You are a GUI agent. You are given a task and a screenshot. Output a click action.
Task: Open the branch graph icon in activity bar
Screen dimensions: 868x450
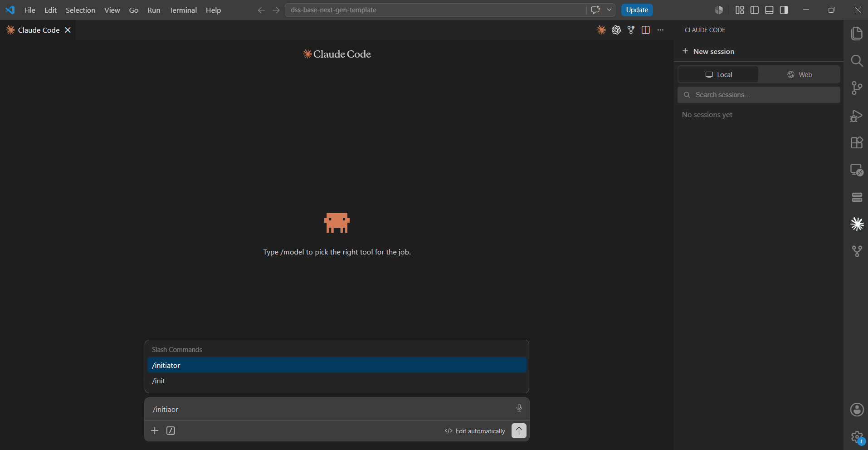[x=857, y=251]
